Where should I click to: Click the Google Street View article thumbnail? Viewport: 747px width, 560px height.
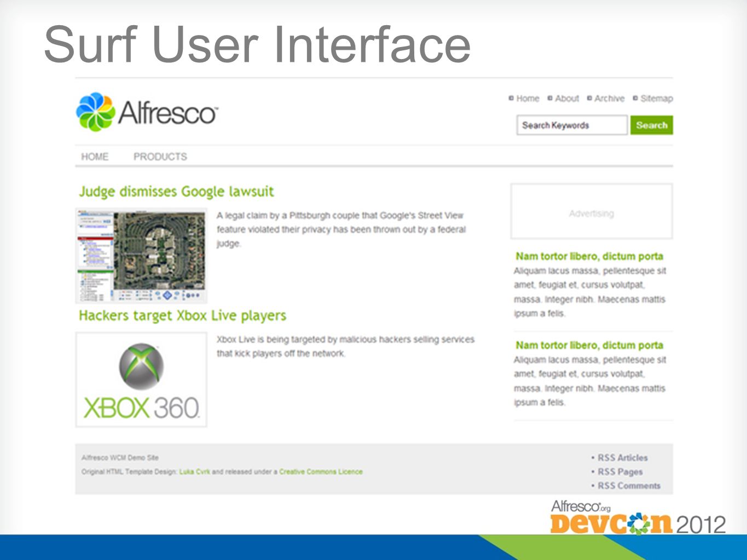click(141, 255)
